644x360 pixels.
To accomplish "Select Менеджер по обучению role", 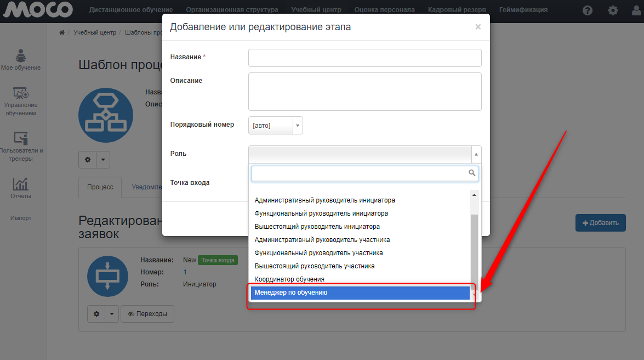I will click(360, 292).
